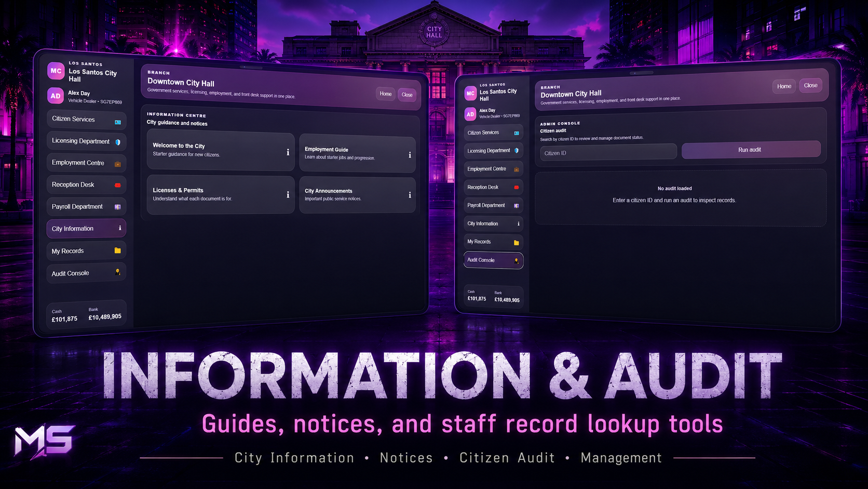Click Home button in the left panel header

click(385, 94)
